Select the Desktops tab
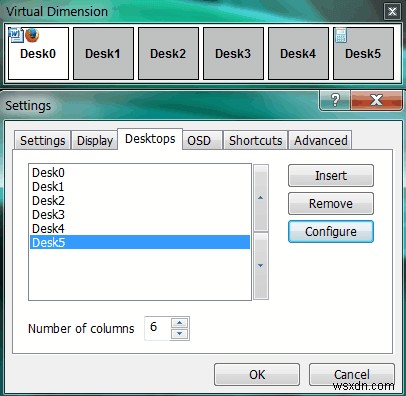 click(x=150, y=139)
